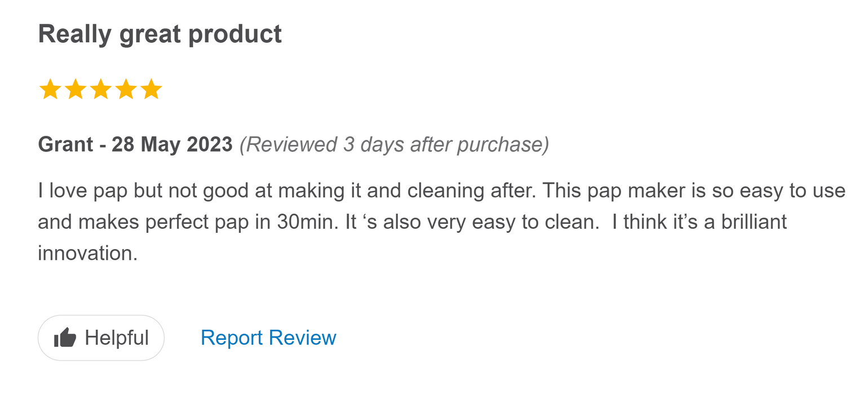Click the reviewer name Grant
Screen dimensions: 868x394
[x=65, y=145]
